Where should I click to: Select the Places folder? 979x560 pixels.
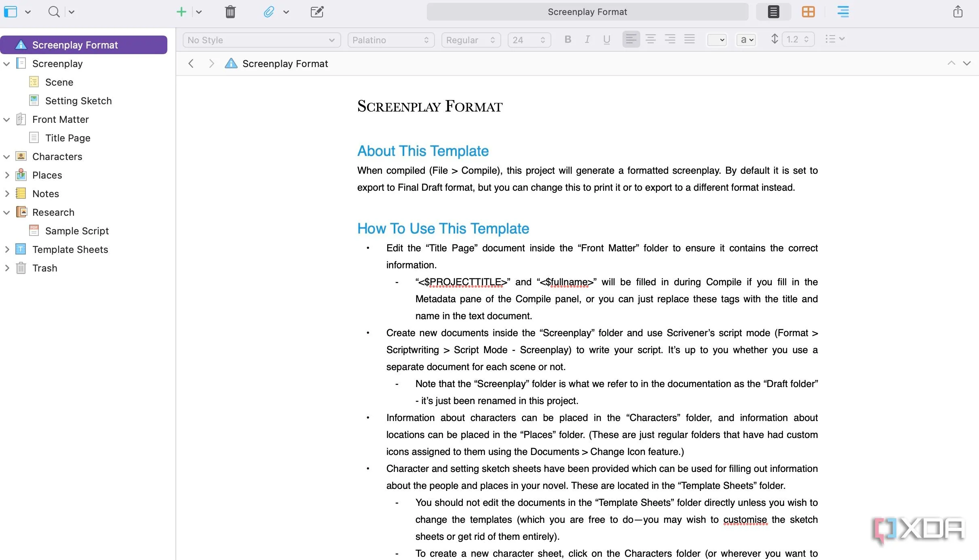(47, 175)
